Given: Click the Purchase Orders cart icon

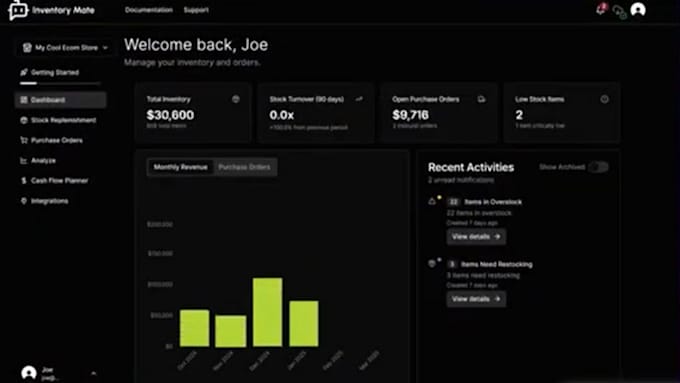Looking at the screenshot, I should [x=24, y=140].
